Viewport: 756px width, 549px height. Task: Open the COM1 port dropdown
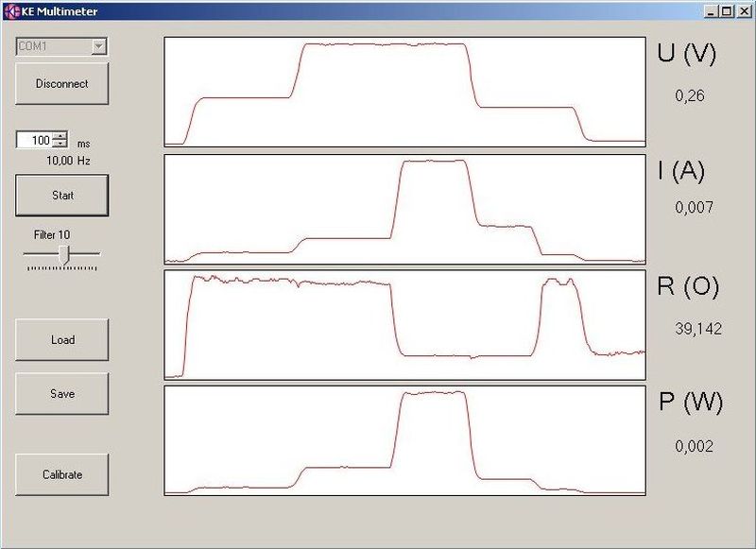(98, 46)
